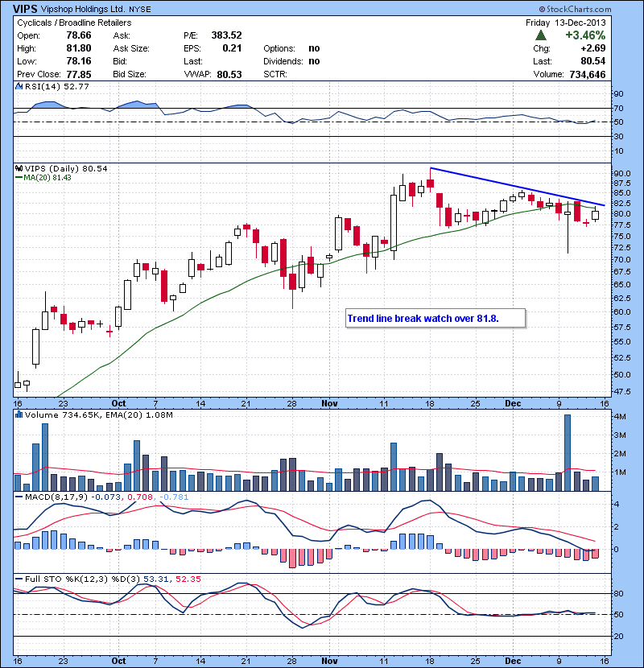Click the MACD legend dash marker
644x668 pixels.
coord(19,497)
